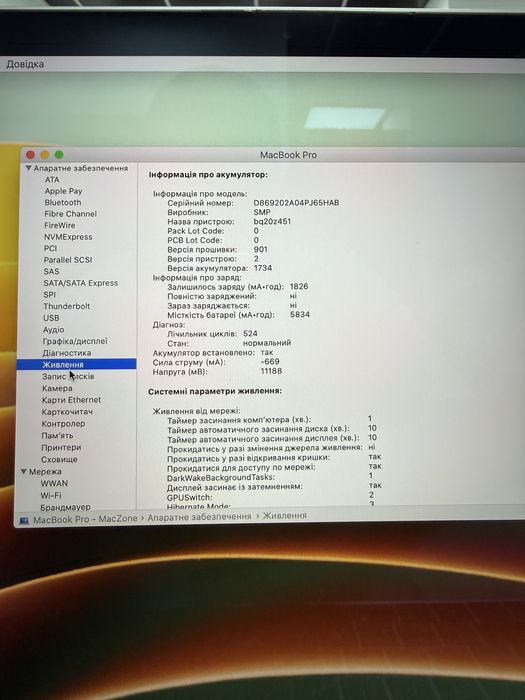Click the GPUSwitch row label
This screenshot has height=700, width=525.
pos(190,497)
